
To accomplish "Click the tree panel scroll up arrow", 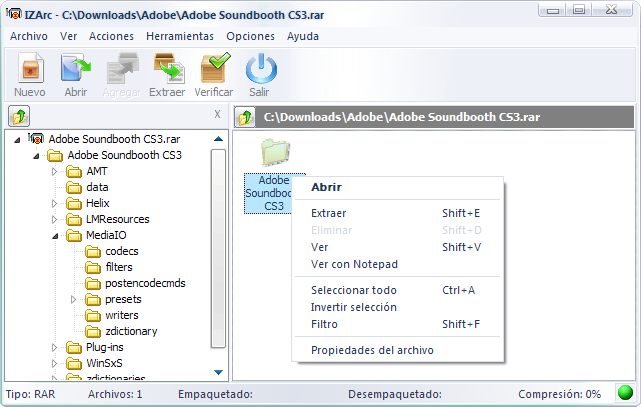I will click(x=218, y=139).
